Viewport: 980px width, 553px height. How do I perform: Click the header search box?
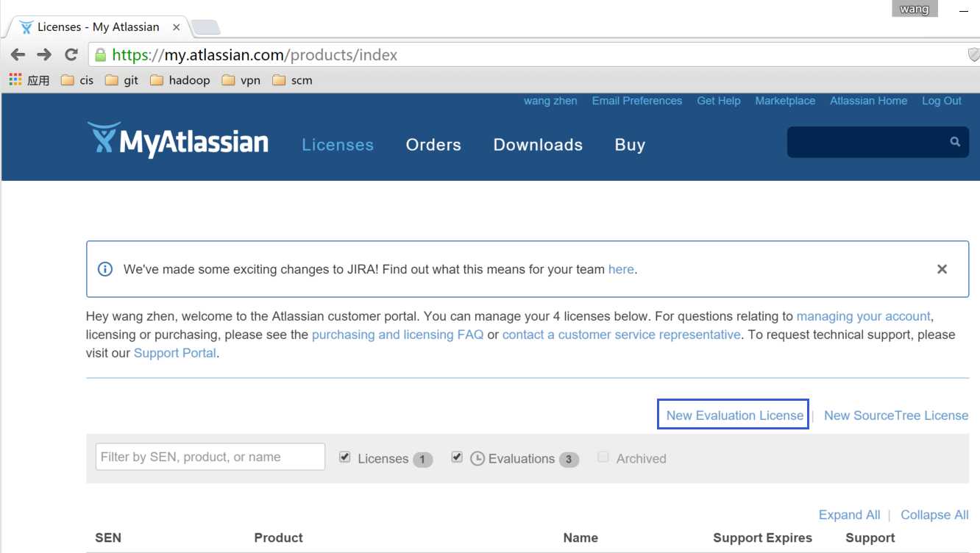click(x=877, y=142)
